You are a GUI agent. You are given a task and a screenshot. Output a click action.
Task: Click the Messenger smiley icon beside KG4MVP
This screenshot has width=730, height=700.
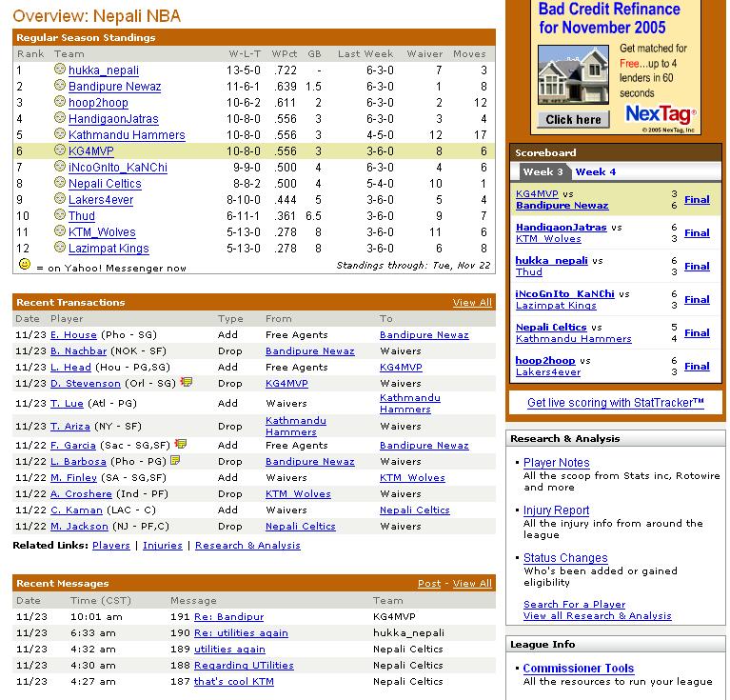(x=60, y=150)
